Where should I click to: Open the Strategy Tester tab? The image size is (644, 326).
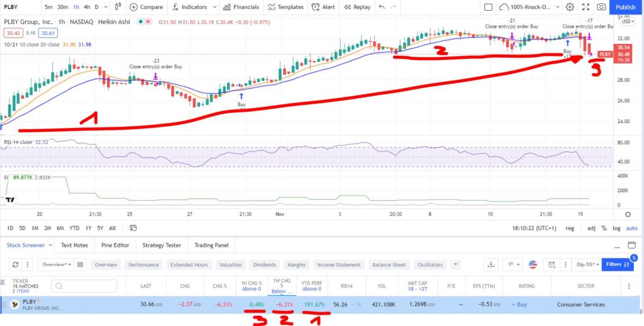coord(162,245)
